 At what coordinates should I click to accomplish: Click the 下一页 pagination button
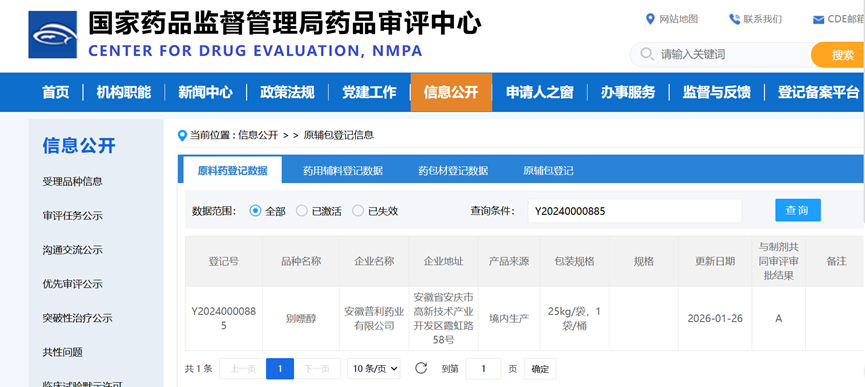[x=317, y=369]
